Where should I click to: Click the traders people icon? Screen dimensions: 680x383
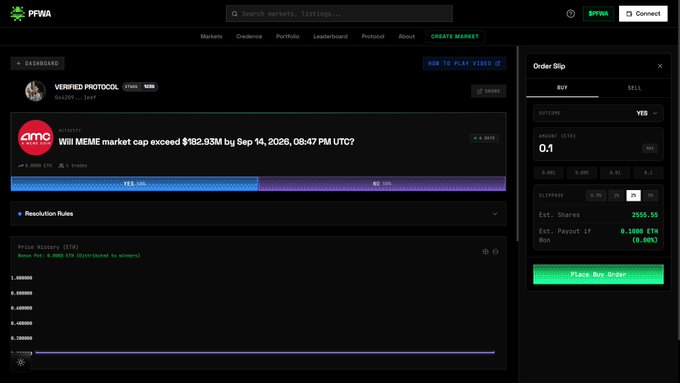(61, 166)
